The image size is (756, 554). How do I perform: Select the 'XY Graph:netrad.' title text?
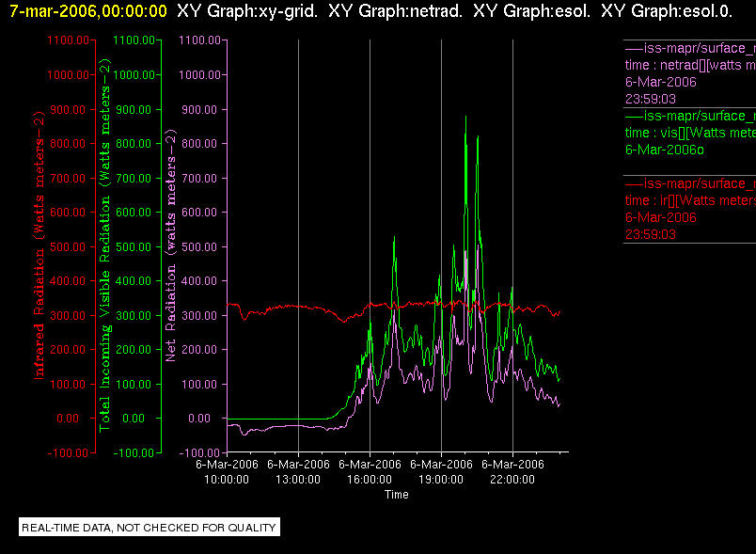(x=395, y=11)
